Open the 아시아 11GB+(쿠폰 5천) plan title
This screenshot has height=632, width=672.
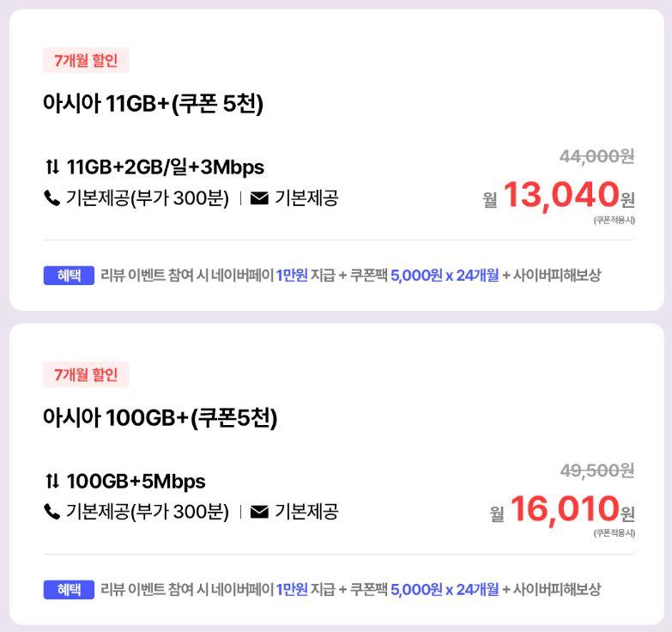tap(153, 104)
